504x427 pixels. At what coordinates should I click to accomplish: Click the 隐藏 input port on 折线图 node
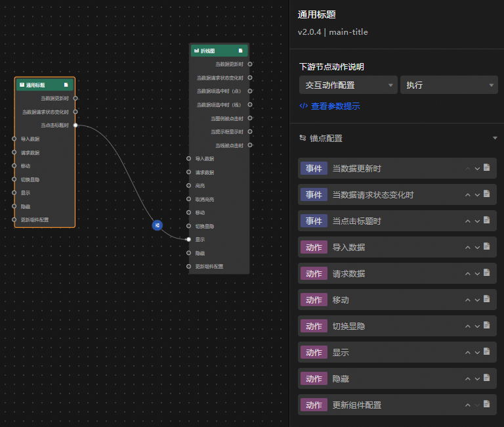click(x=189, y=253)
